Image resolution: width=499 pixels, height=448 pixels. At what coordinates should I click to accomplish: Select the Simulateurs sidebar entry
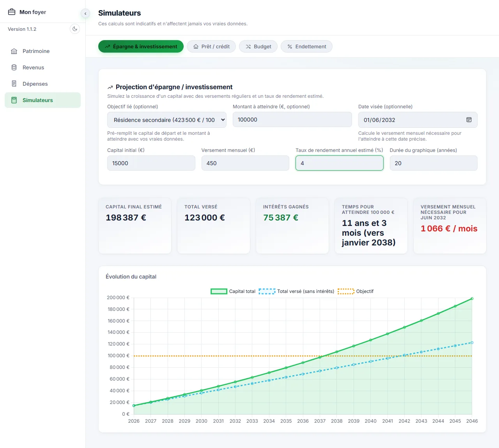tap(42, 100)
